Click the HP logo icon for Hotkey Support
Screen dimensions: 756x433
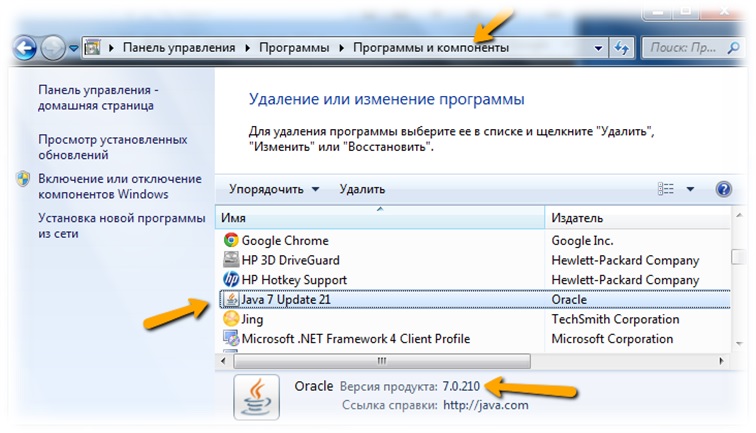[231, 279]
